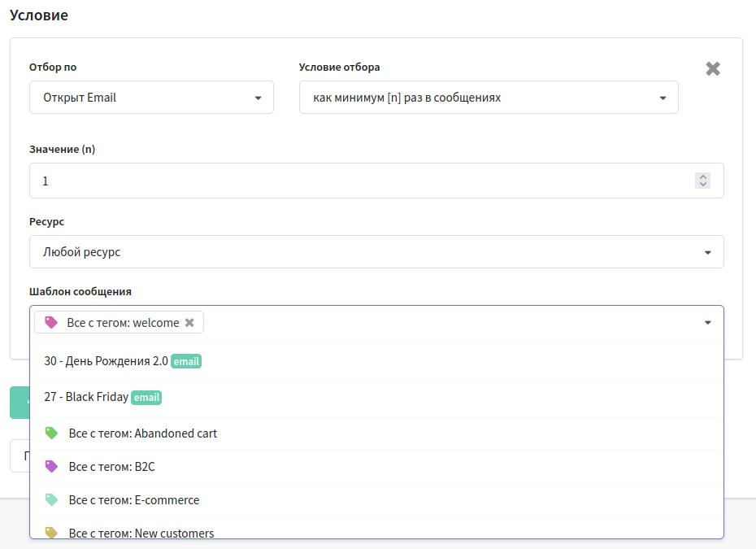Click the email badge beside День Рождения 2.0
The image size is (756, 549).
pyautogui.click(x=186, y=361)
